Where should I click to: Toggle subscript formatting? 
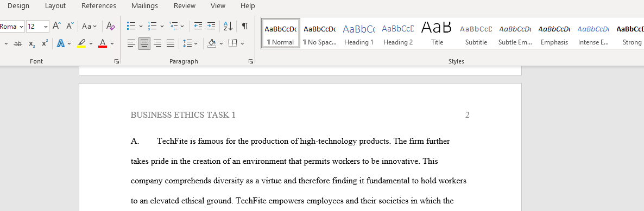pyautogui.click(x=32, y=43)
